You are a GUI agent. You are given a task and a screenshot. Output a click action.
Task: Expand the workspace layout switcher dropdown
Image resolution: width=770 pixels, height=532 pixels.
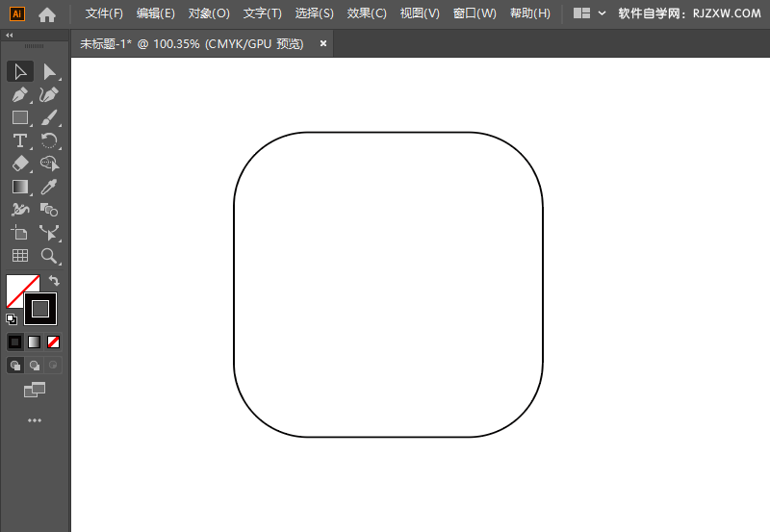click(x=602, y=14)
